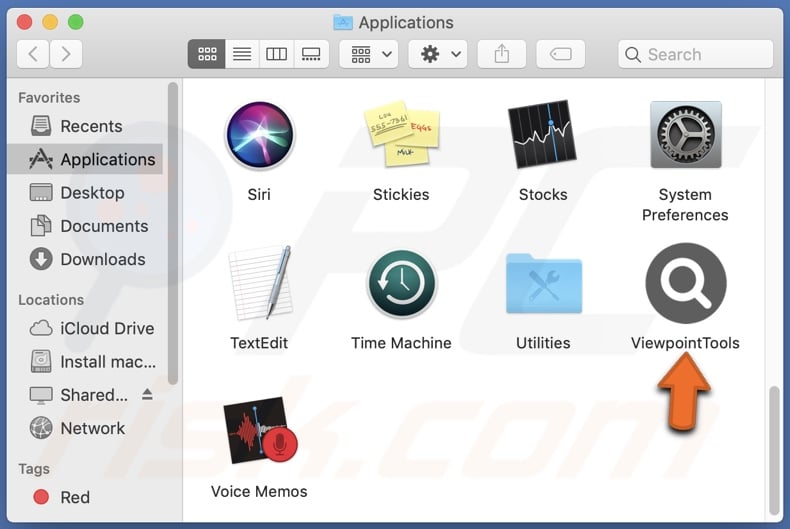Click the Utilities label text
Image resolution: width=790 pixels, height=529 pixels.
[x=543, y=343]
